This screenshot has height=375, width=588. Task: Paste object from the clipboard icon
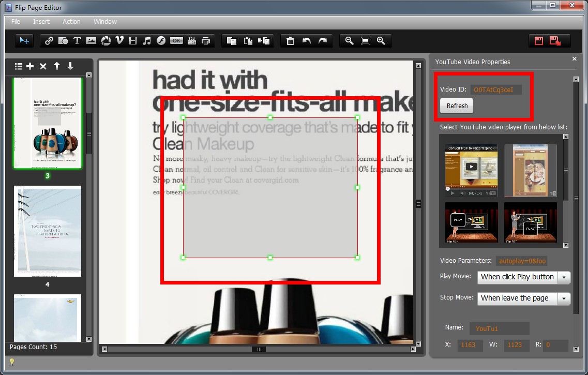(x=248, y=41)
